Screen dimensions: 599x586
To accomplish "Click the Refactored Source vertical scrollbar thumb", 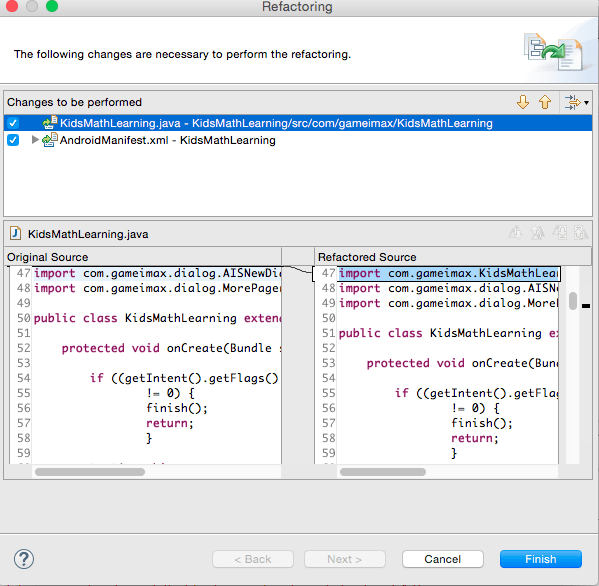I will click(572, 301).
